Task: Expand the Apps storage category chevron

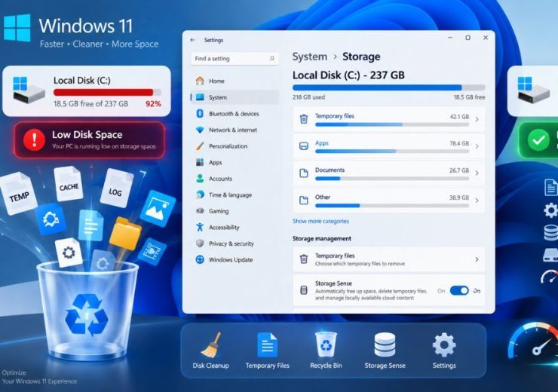Action: click(477, 146)
